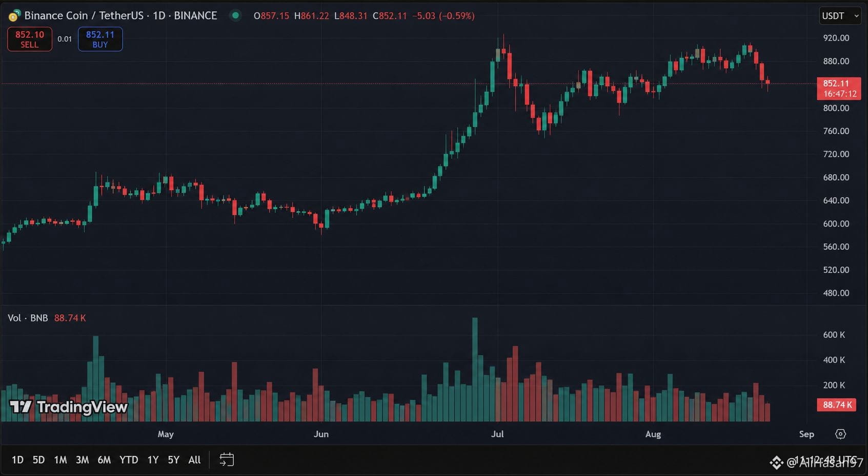
Task: Switch to the 6M time range
Action: (104, 460)
